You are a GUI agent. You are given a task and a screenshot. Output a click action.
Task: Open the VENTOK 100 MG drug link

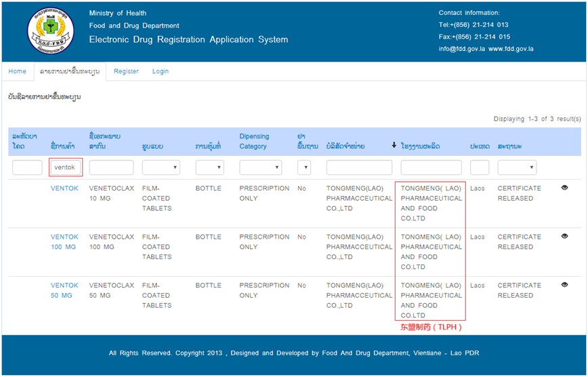pyautogui.click(x=64, y=242)
